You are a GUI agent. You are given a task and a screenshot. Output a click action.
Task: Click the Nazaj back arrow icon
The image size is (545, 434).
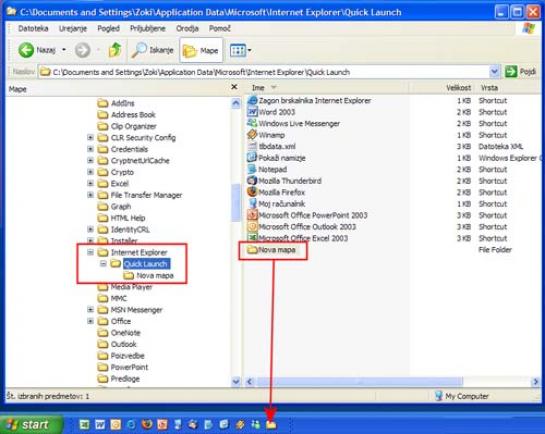(x=26, y=50)
